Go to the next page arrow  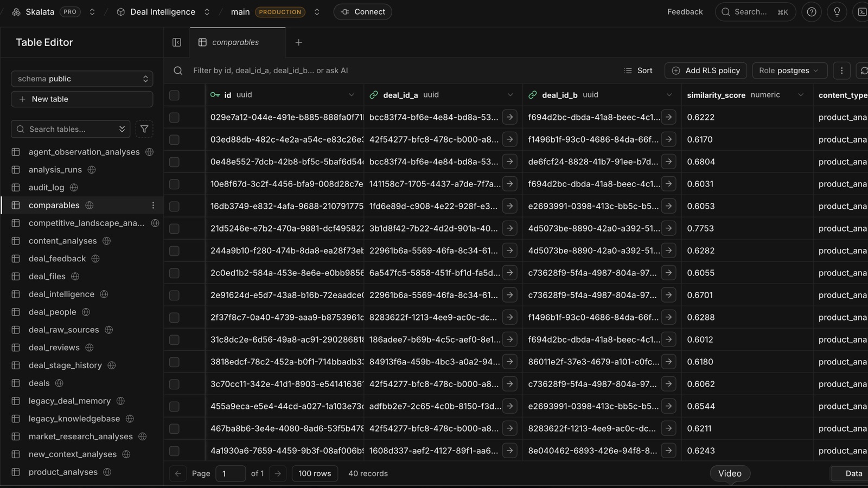point(278,473)
